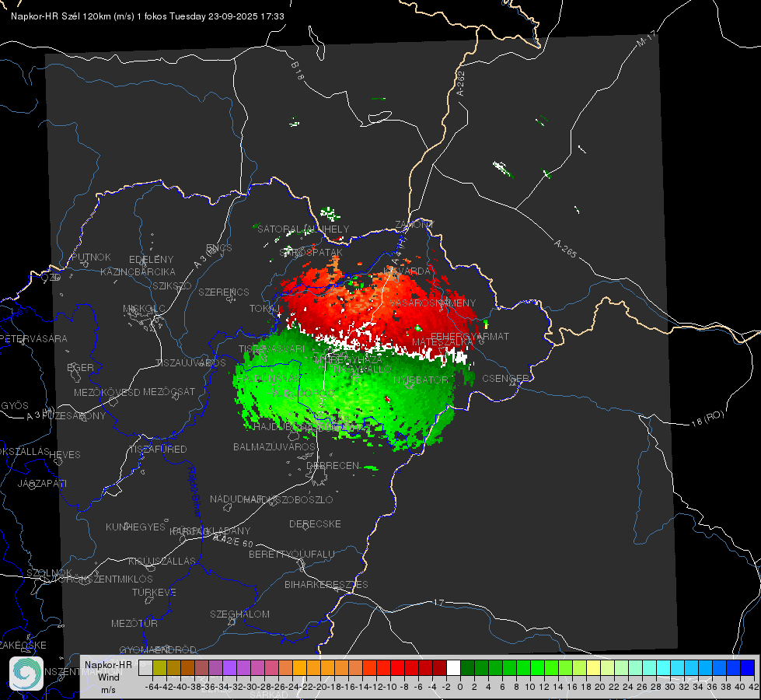Viewport: 761px width, 700px height.
Task: Click the DERECSKE city label
Action: click(x=315, y=524)
